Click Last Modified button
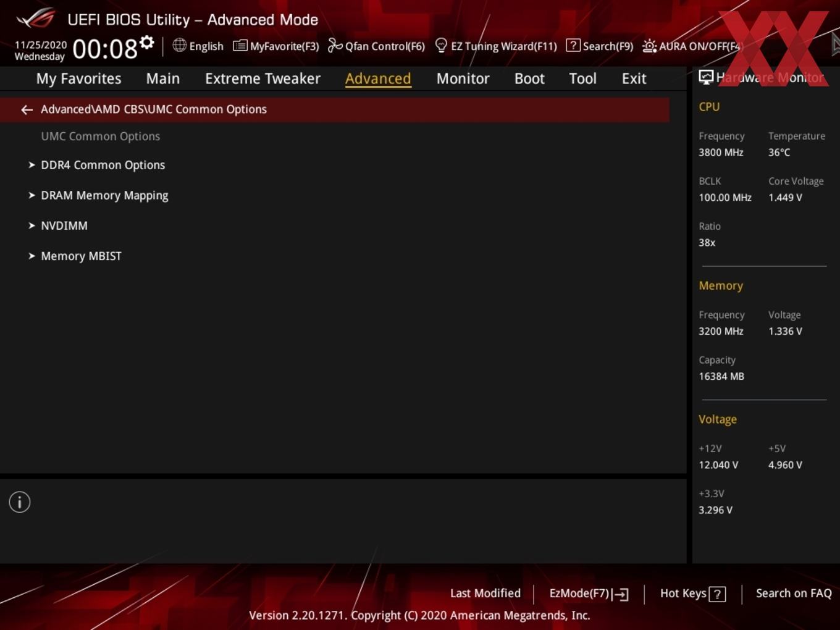Viewport: 840px width, 630px height. (x=485, y=593)
